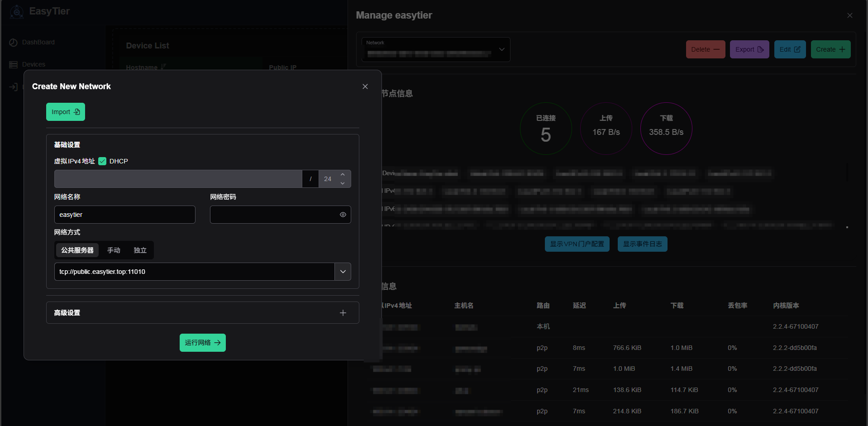868x426 pixels.
Task: Click the 运行网络 button
Action: pyautogui.click(x=203, y=343)
